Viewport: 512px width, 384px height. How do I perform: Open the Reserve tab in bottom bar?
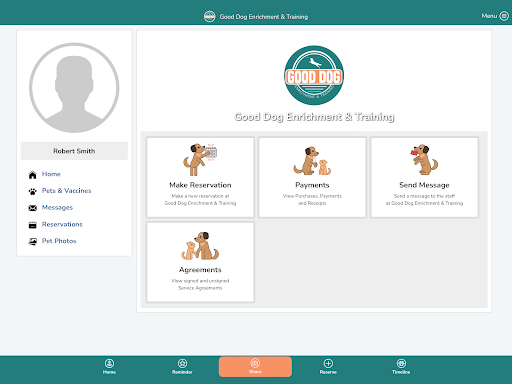pos(328,367)
